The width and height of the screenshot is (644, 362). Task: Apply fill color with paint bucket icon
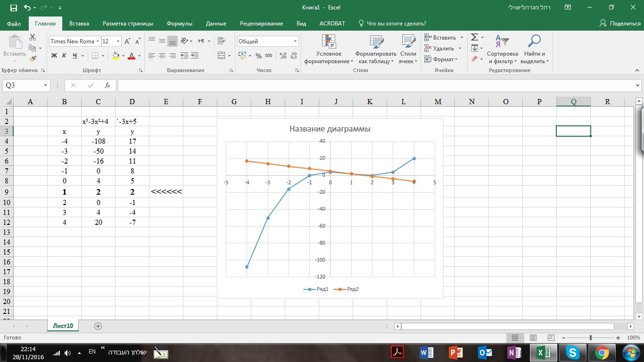(116, 56)
